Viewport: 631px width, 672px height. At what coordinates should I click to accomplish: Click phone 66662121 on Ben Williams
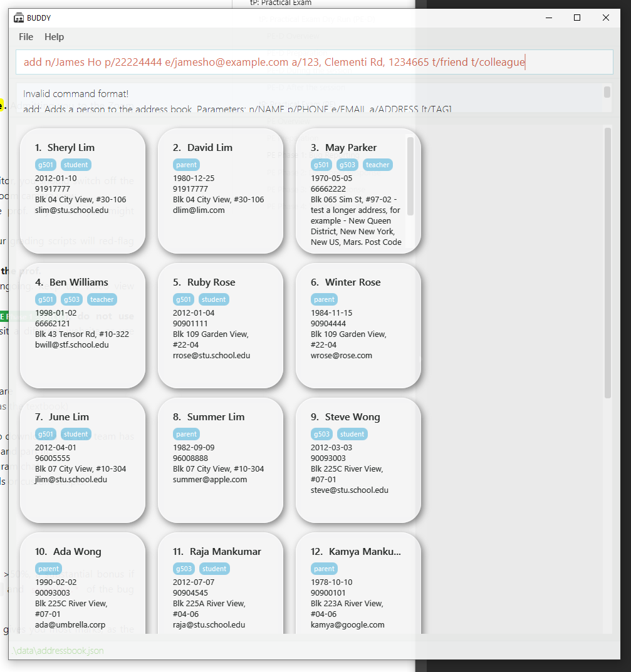click(x=52, y=323)
